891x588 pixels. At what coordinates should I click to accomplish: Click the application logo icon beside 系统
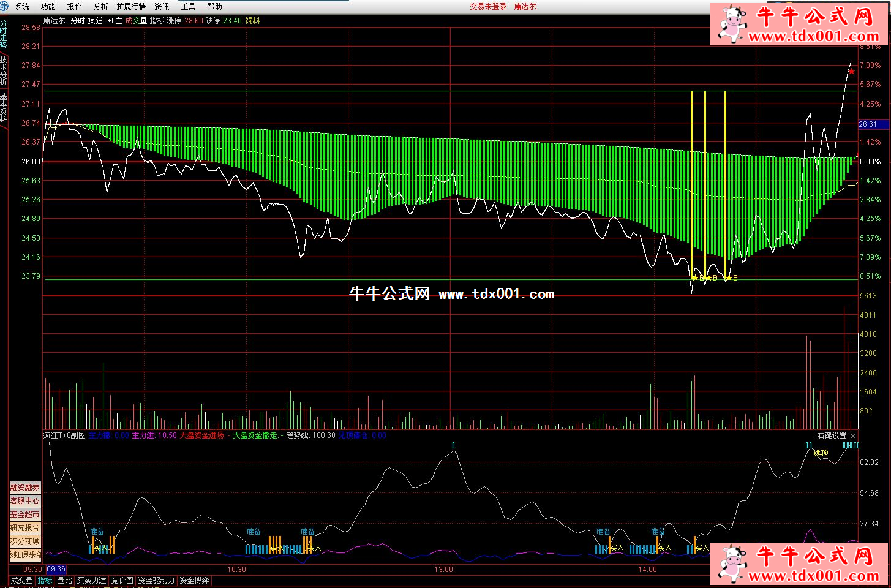click(4, 6)
